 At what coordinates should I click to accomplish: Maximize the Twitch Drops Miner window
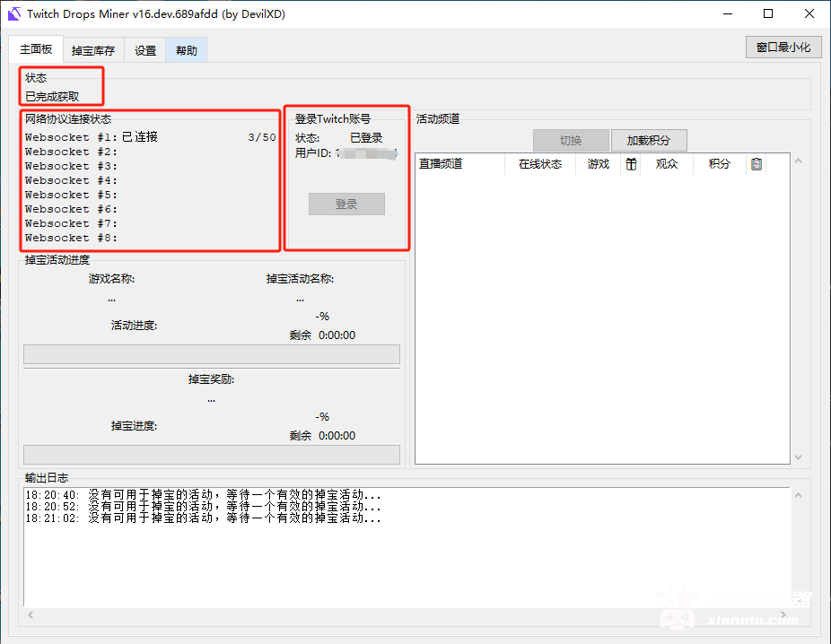point(768,13)
